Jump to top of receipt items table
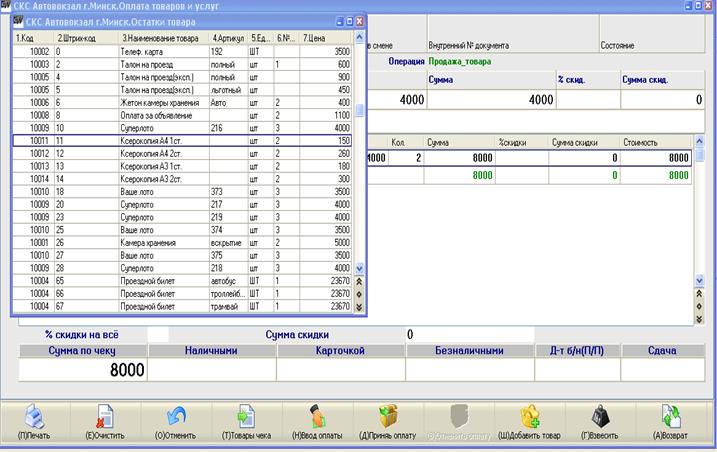Screen dimensions: 717x452 (x=699, y=294)
